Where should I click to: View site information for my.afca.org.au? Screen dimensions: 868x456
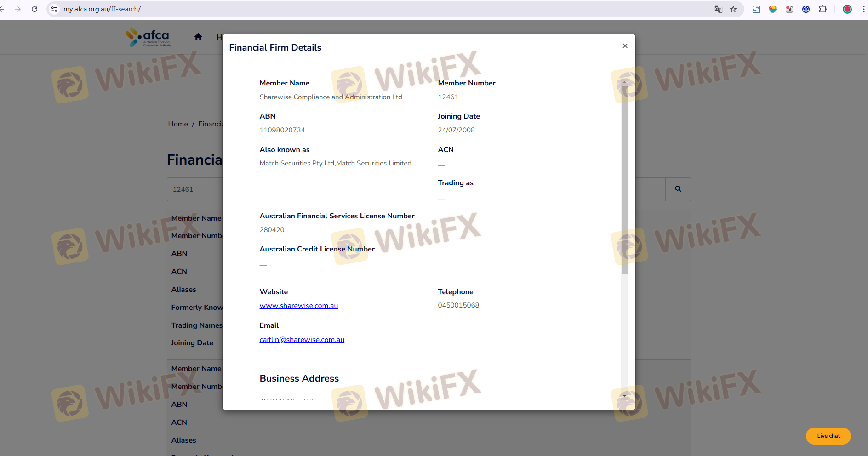(x=54, y=9)
